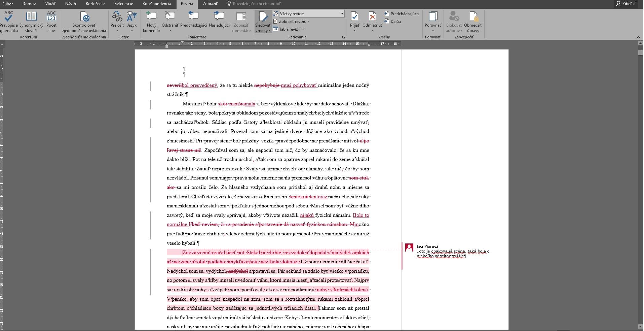Jump to Predchádzajúca change
Viewport: 644px width, 331px height.
point(402,14)
